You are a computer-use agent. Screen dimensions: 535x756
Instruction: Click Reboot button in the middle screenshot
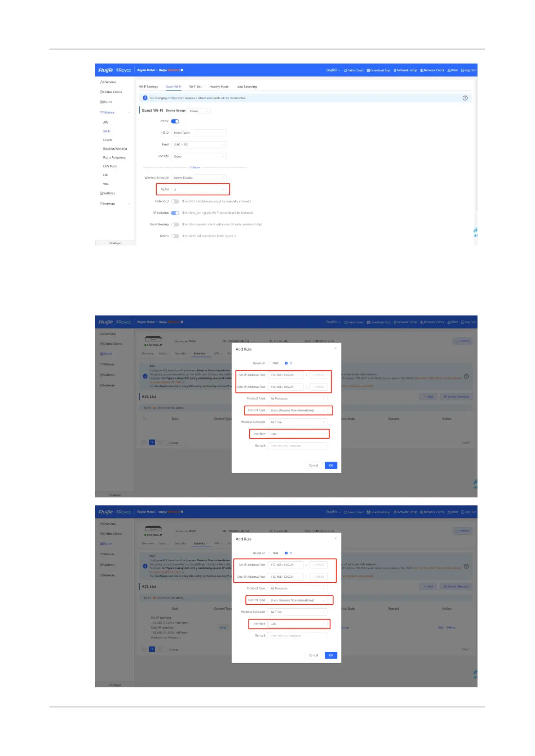pyautogui.click(x=462, y=341)
